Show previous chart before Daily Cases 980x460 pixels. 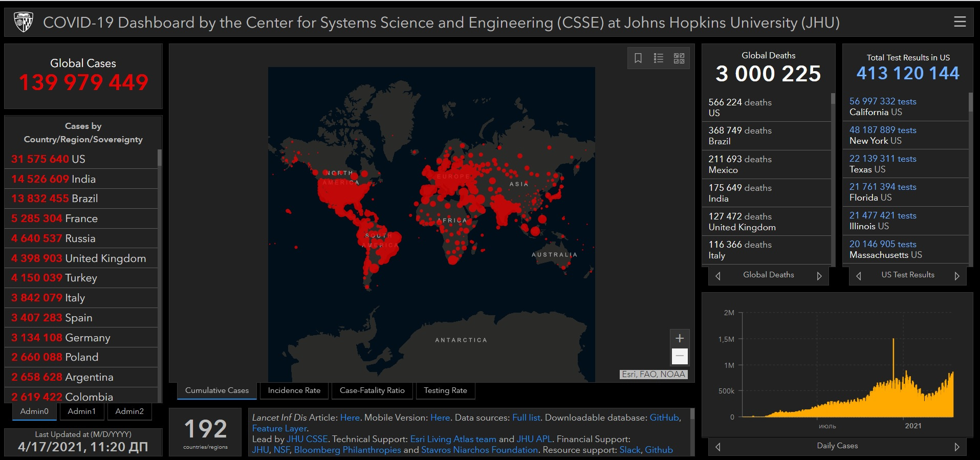(x=718, y=447)
